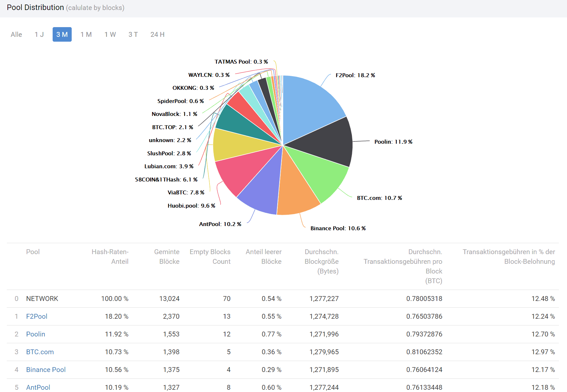Switch to the 24 H time range
Viewport: 567px width, 392px height.
point(158,35)
